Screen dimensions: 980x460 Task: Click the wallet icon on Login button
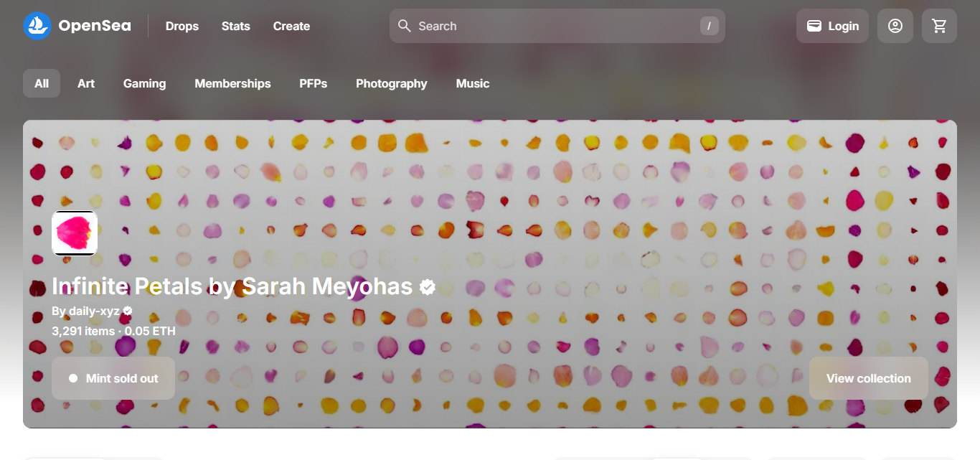tap(814, 26)
